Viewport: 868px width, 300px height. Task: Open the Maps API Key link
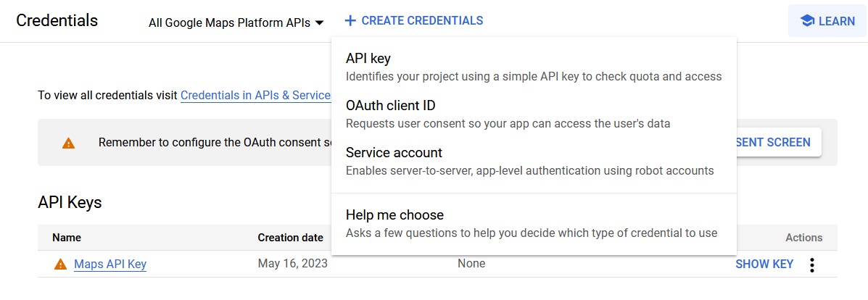[x=110, y=264]
